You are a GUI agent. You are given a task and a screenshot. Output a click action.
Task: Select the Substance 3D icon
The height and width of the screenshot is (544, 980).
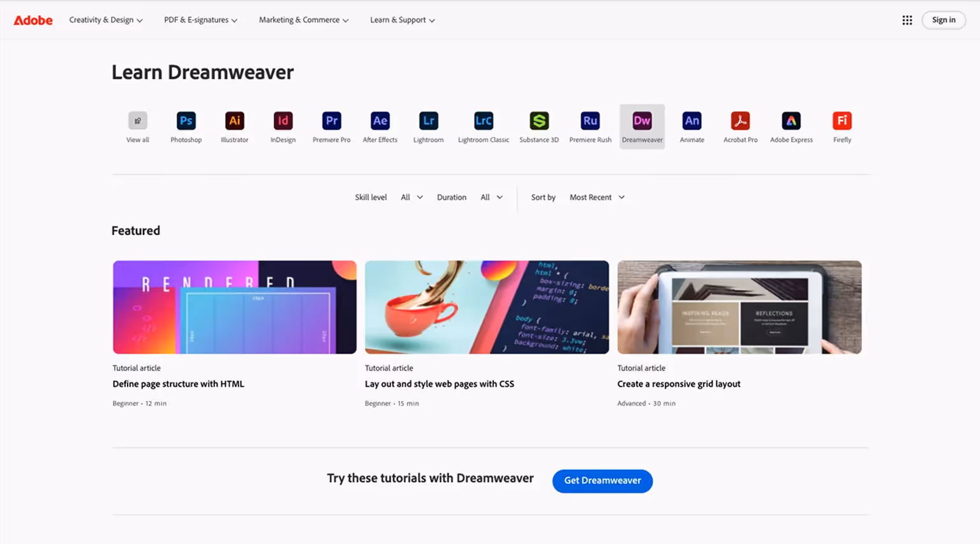[538, 120]
